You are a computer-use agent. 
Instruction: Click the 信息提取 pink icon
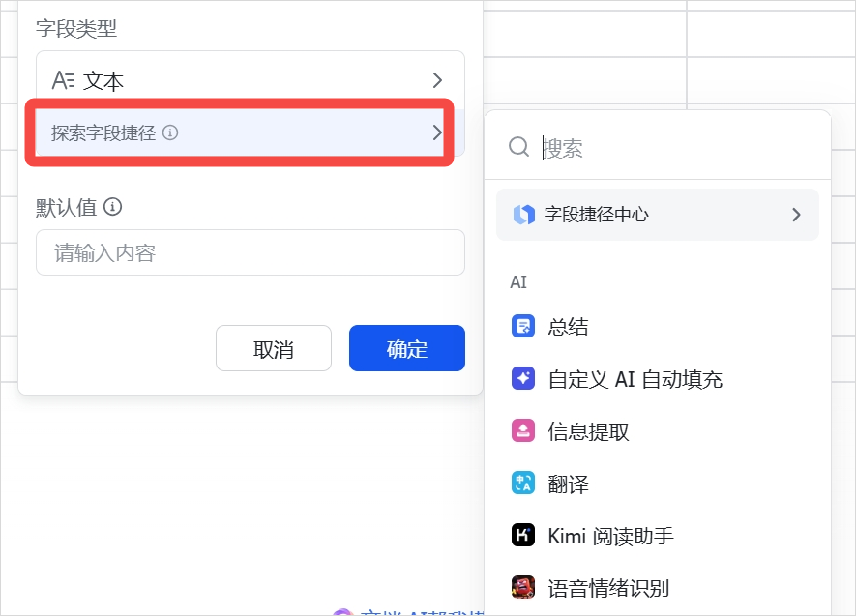522,431
